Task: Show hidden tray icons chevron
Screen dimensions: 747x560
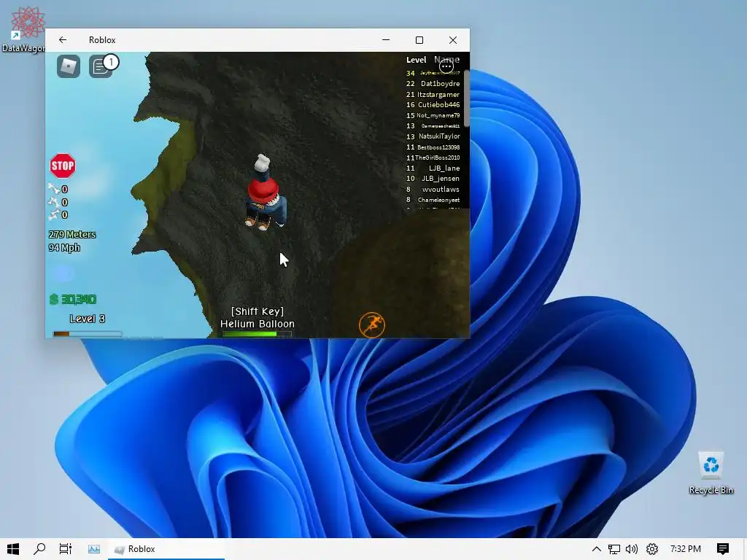Action: pyautogui.click(x=597, y=549)
